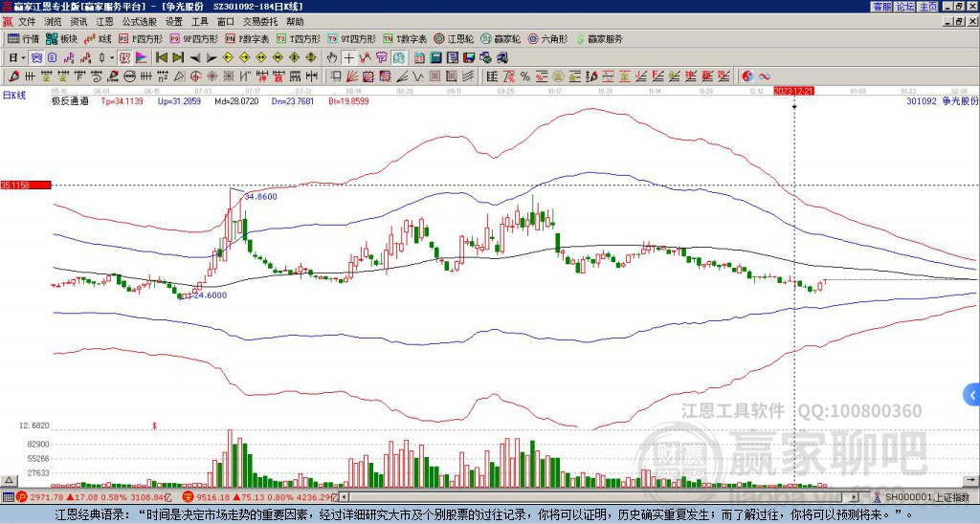Expand the candlestick type dropdown arrow
Image resolution: width=980 pixels, height=524 pixels.
(x=112, y=57)
